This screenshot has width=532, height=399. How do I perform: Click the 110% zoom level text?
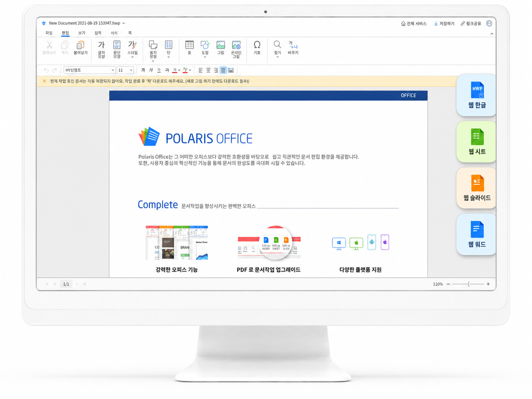[x=438, y=284]
